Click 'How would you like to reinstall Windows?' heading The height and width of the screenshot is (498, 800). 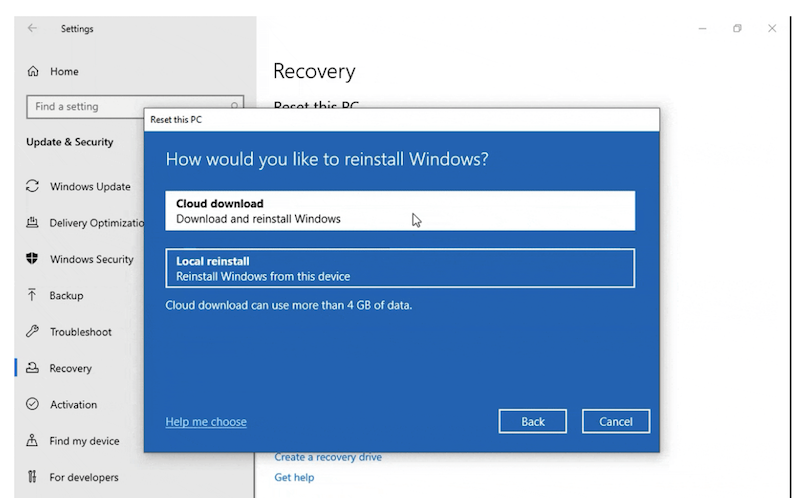327,159
